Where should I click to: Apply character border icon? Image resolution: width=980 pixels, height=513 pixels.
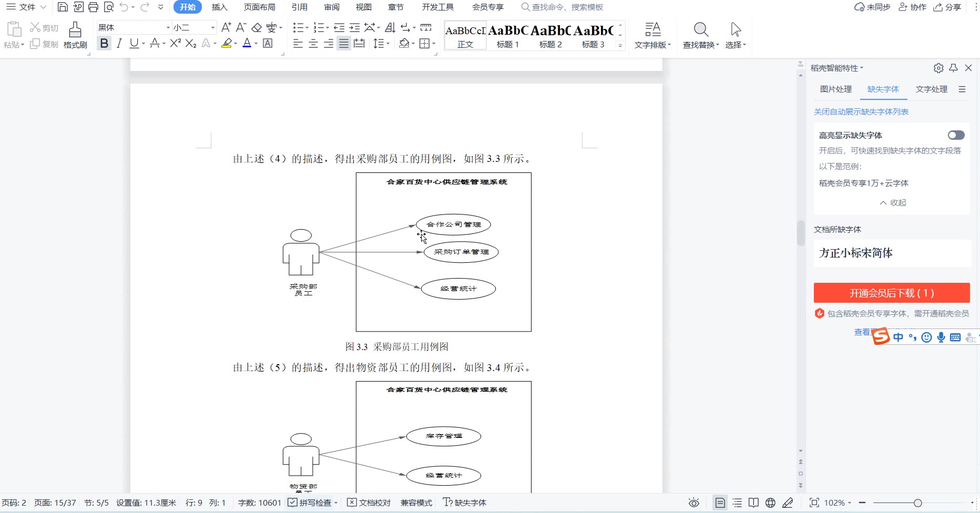click(x=268, y=44)
